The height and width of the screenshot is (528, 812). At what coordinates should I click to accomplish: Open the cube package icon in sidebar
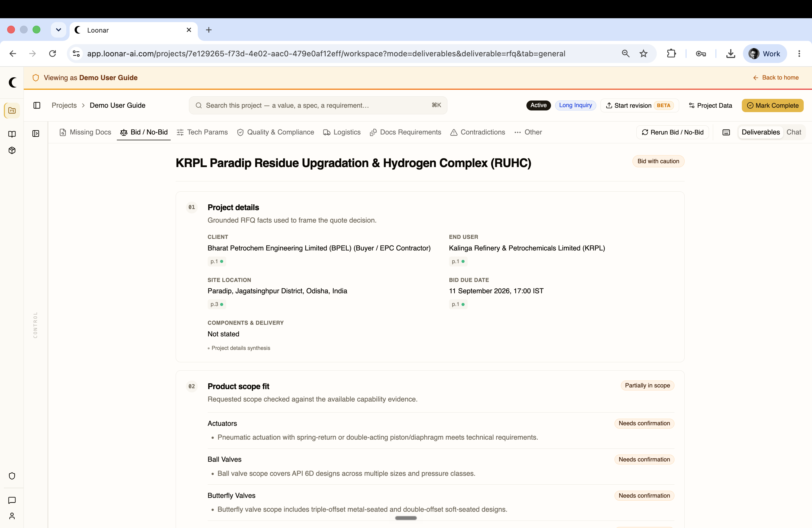[12, 151]
